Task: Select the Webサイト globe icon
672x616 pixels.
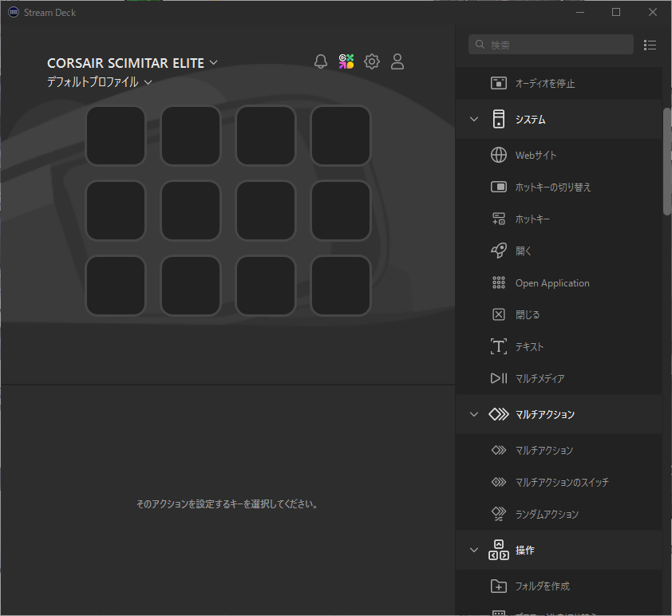Action: click(x=499, y=155)
